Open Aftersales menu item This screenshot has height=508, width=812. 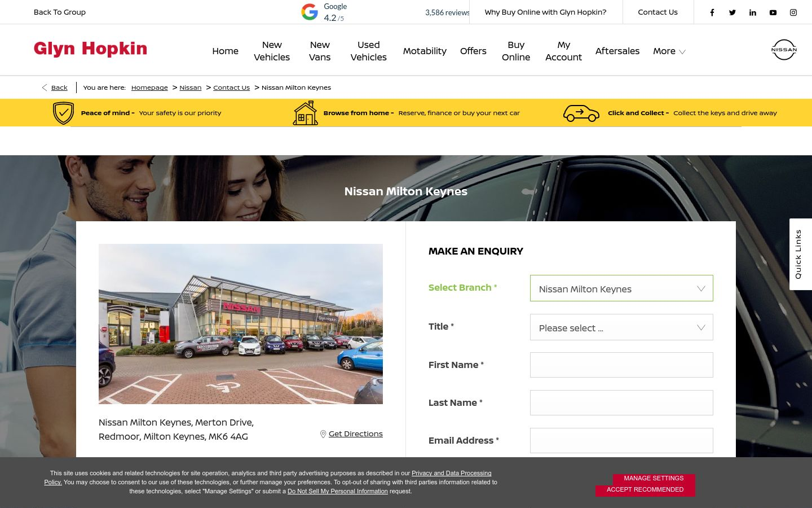tap(617, 51)
